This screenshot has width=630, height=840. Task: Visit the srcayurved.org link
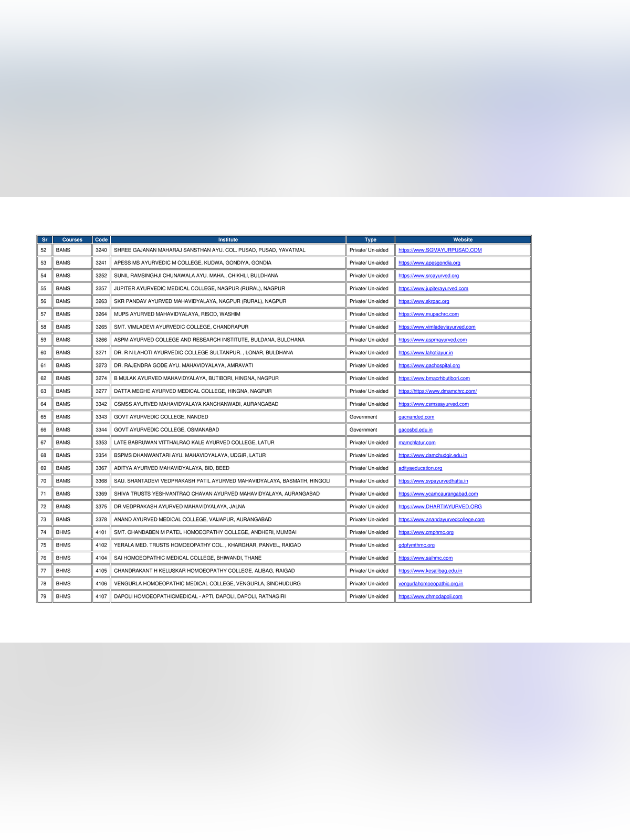pos(428,276)
